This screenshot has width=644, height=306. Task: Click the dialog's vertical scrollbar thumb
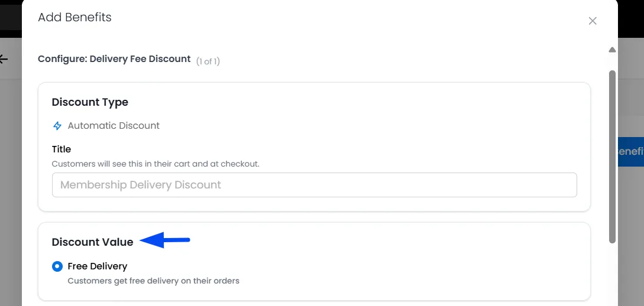point(612,157)
